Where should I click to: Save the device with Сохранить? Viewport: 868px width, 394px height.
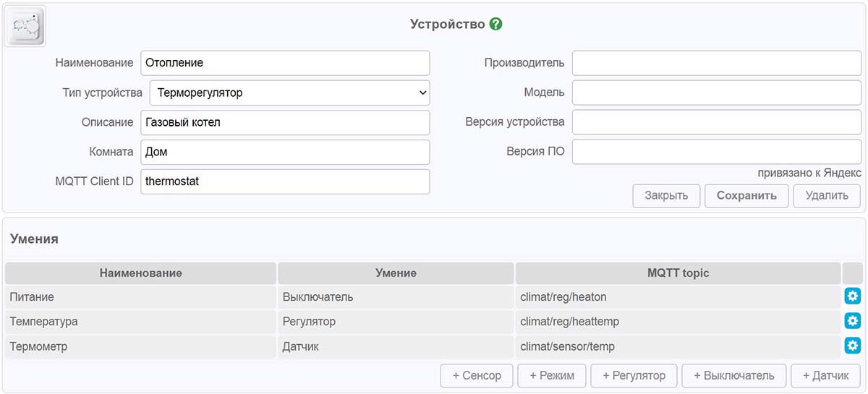746,196
